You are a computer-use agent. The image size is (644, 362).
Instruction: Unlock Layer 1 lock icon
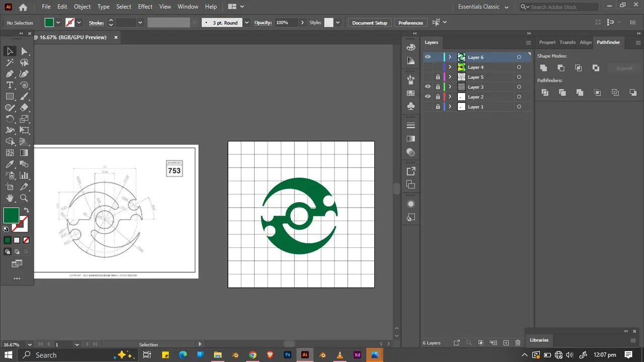point(438,107)
